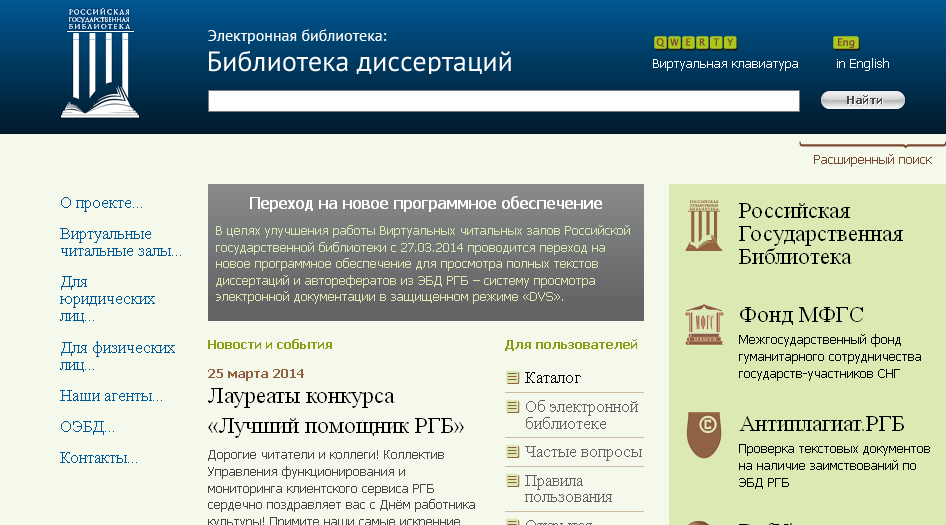Click the Библиотека диссертаций site title
This screenshot has width=946, height=525.
click(x=360, y=62)
